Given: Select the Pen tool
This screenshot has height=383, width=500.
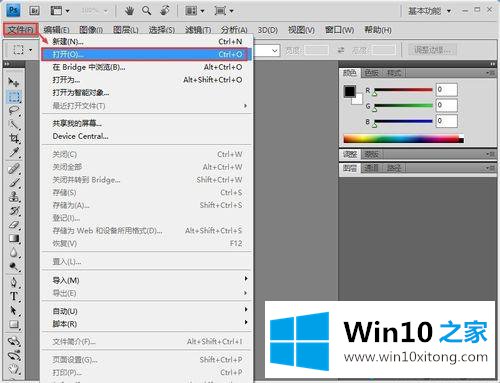Looking at the screenshot, I should [14, 282].
